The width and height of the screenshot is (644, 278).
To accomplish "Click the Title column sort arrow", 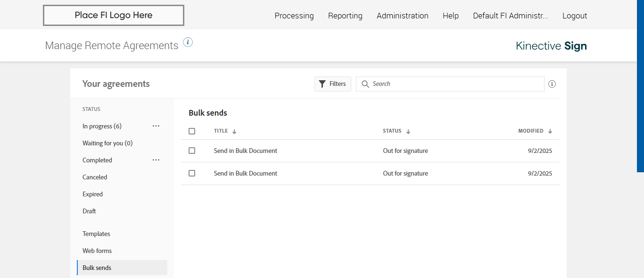I will click(x=234, y=132).
